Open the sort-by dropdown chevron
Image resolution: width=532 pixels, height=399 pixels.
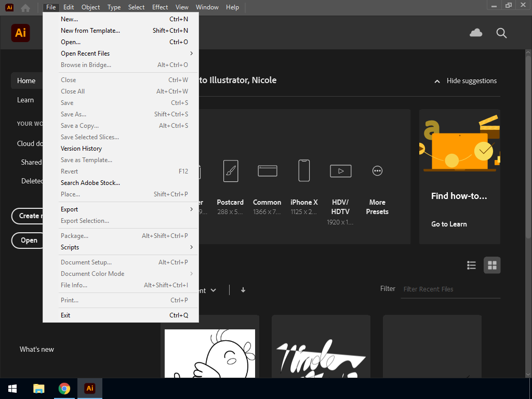(213, 290)
